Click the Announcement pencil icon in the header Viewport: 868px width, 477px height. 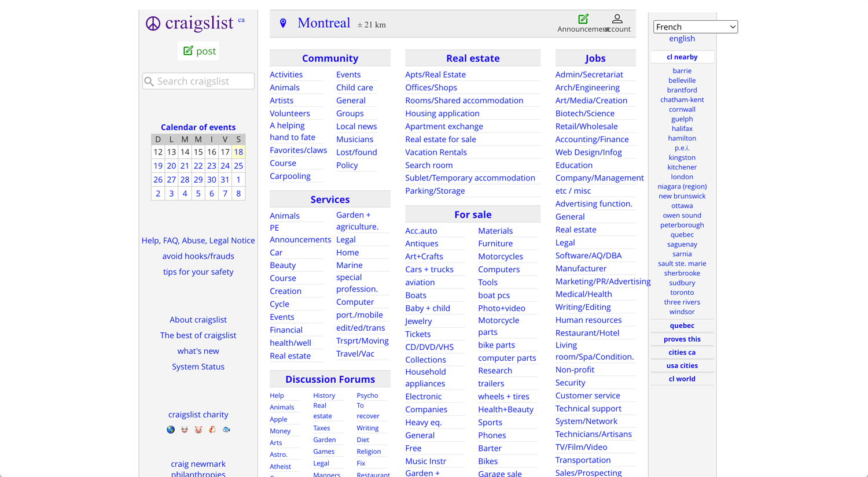583,19
